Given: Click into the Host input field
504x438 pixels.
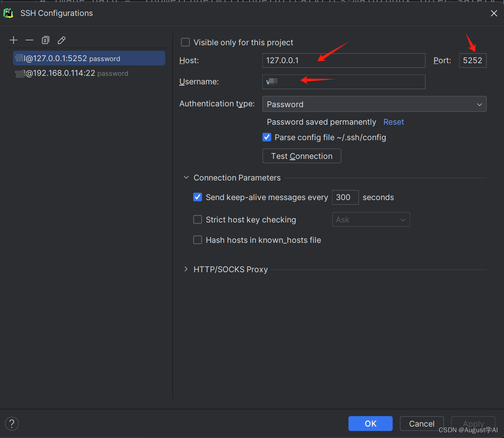Looking at the screenshot, I should [x=344, y=60].
